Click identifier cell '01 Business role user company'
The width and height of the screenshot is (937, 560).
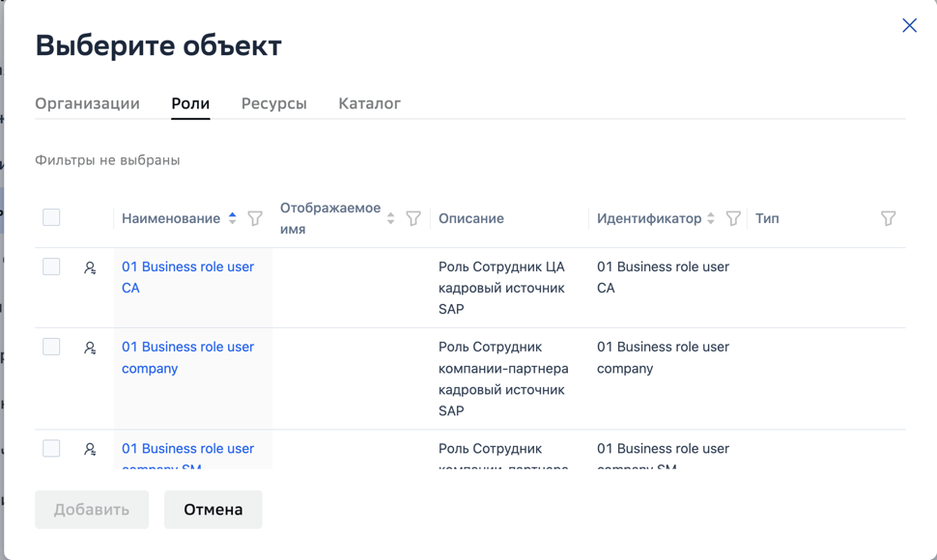(664, 357)
